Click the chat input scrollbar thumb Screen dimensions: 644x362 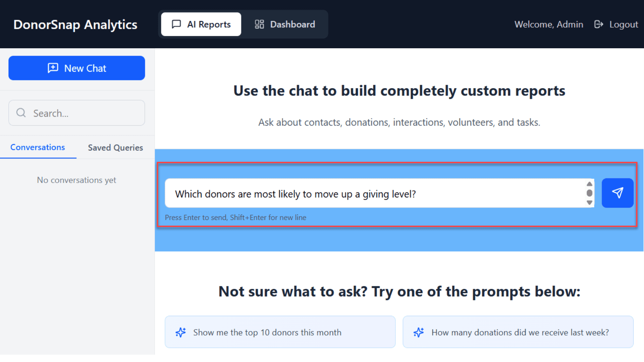(x=589, y=193)
